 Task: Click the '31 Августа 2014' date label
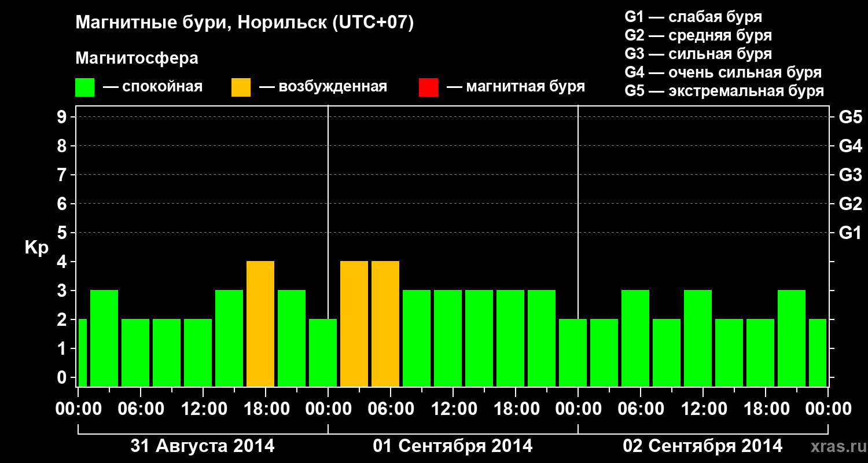coord(203,446)
